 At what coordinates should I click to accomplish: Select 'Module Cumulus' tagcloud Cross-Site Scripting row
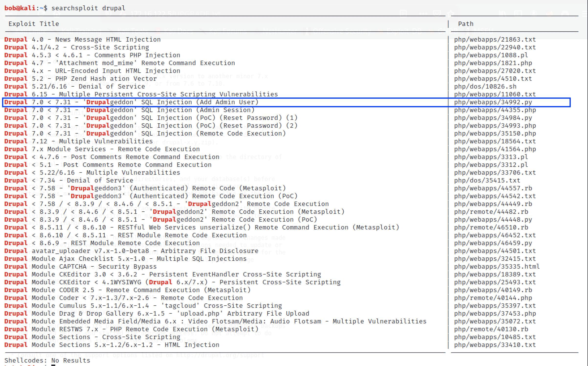coord(143,306)
